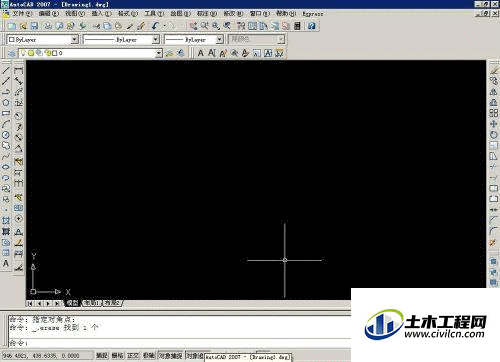The width and height of the screenshot is (500, 362).
Task: Toggle 栅格 grid display in status bar
Action: pyautogui.click(x=117, y=356)
